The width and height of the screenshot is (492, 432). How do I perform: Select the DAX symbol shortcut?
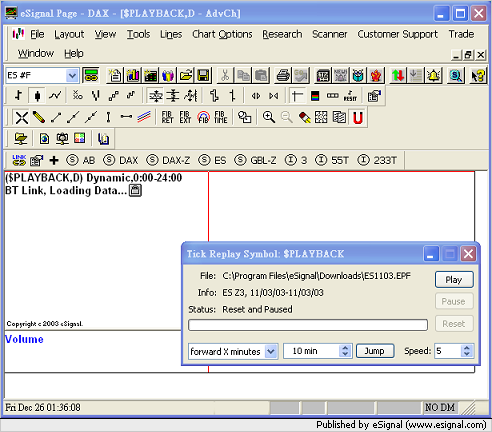point(121,160)
